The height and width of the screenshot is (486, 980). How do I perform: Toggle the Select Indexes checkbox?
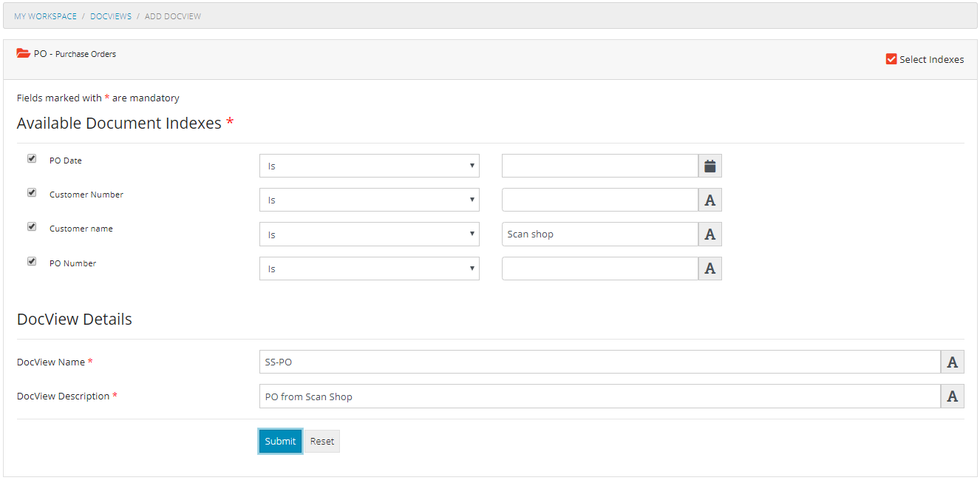891,59
